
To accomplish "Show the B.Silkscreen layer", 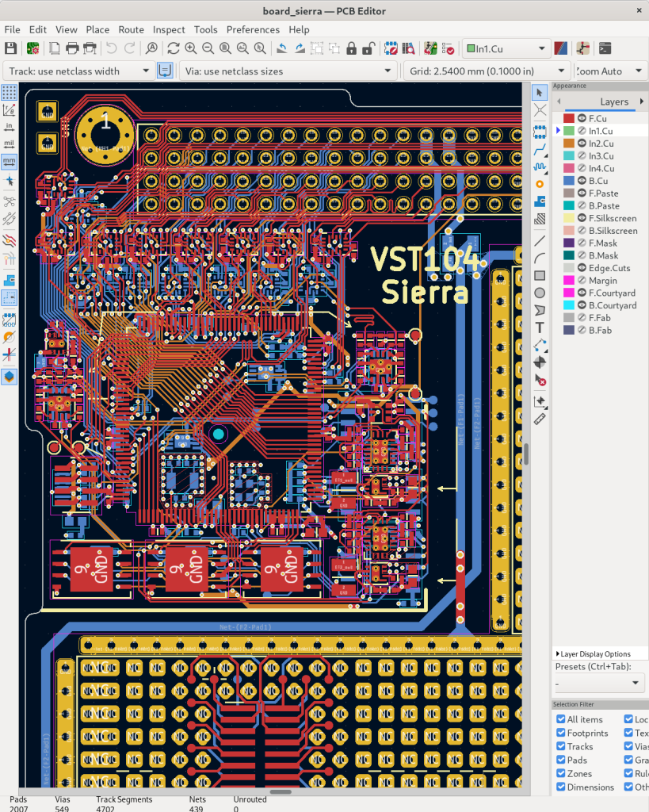I will coord(580,231).
